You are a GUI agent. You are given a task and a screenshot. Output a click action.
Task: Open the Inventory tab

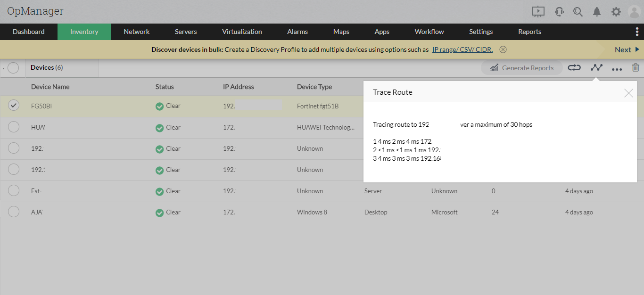click(x=84, y=32)
